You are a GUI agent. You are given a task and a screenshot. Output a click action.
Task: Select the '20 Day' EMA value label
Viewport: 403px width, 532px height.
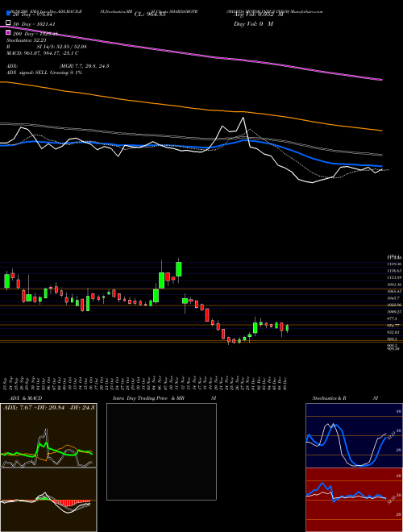point(32,15)
